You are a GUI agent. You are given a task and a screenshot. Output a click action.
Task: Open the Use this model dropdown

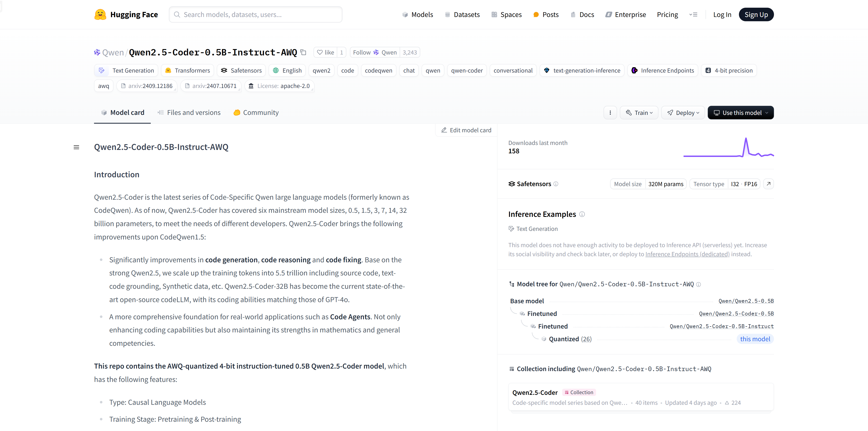tap(740, 113)
